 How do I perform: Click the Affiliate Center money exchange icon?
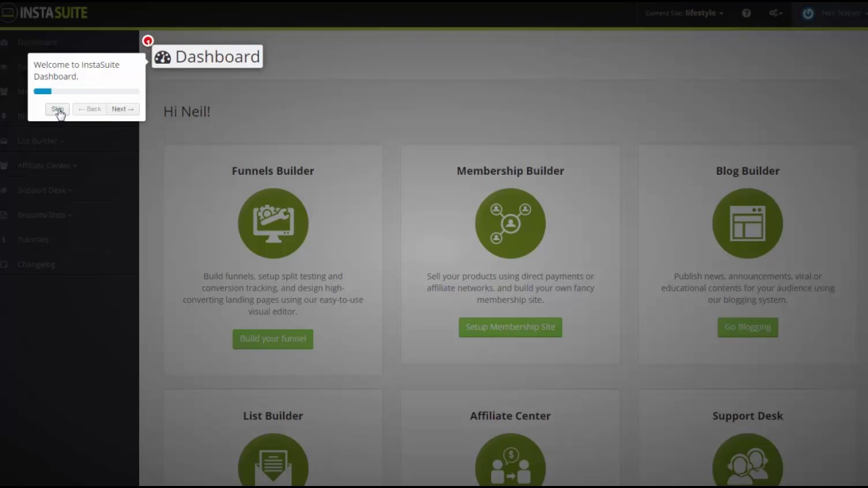(x=511, y=460)
